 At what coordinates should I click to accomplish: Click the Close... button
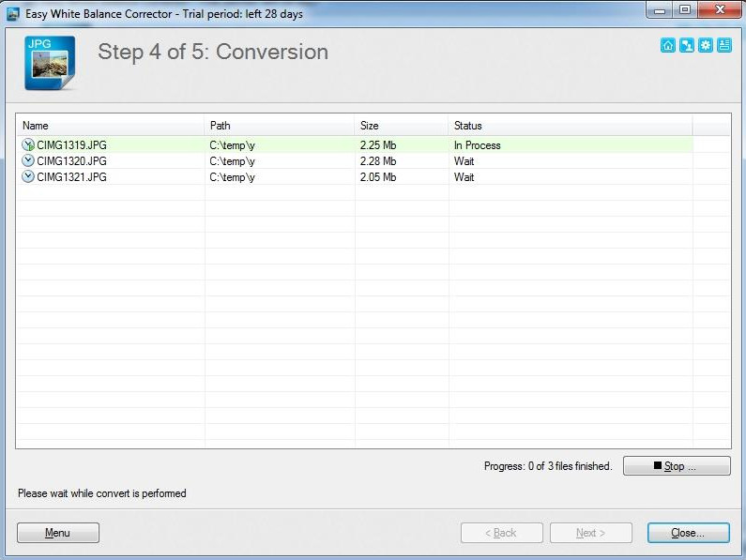(x=688, y=533)
